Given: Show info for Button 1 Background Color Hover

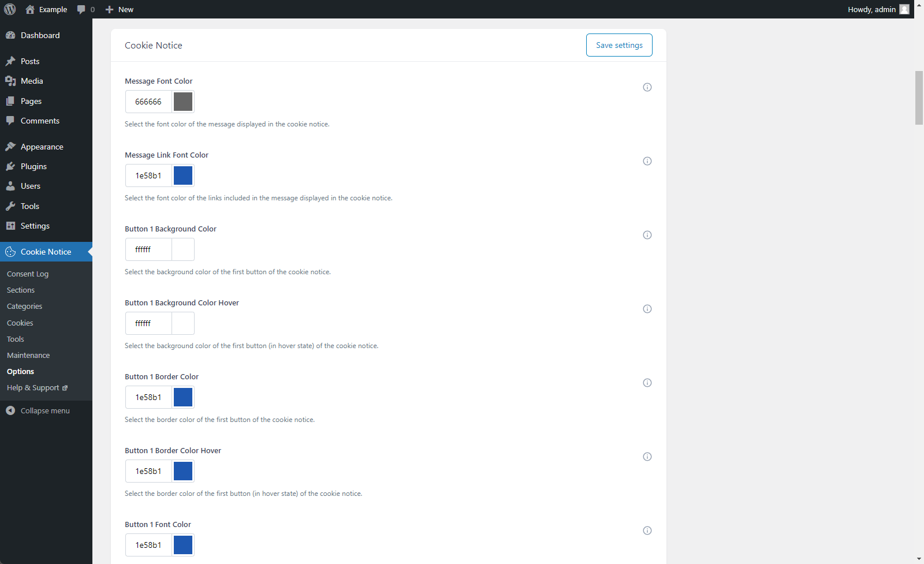Looking at the screenshot, I should 647,309.
